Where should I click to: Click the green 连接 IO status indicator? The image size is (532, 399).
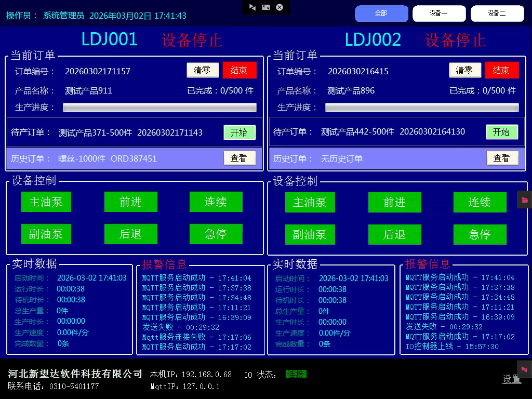click(x=296, y=374)
